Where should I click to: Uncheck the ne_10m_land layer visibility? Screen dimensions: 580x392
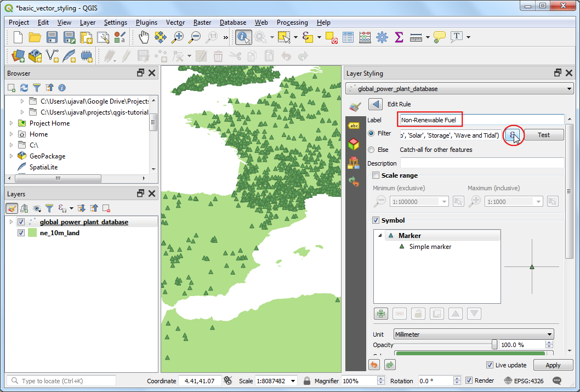click(x=21, y=232)
